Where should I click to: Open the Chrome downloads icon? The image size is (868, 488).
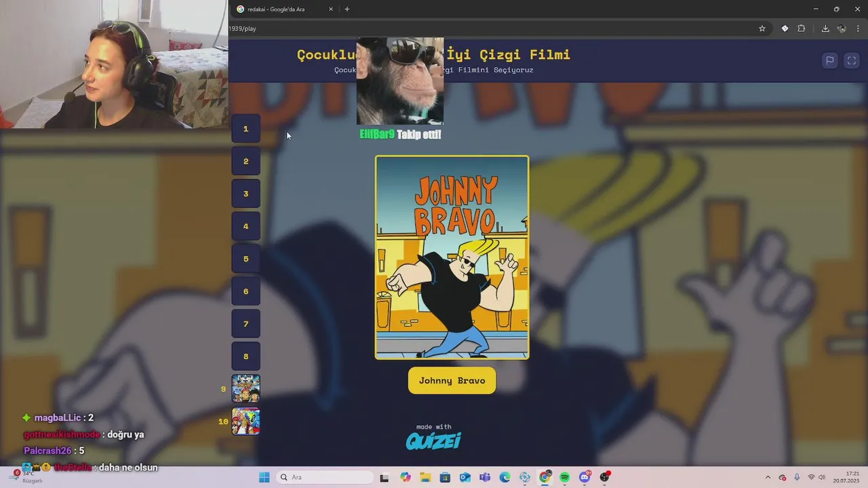(x=825, y=28)
